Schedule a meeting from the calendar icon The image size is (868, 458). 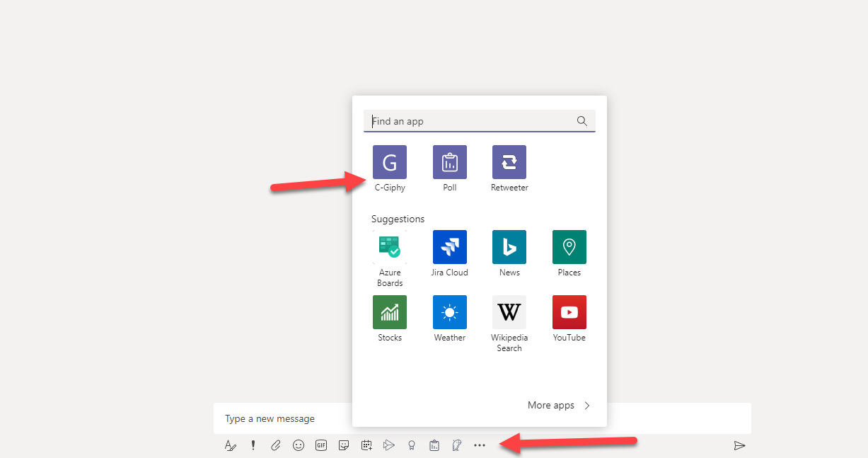(366, 445)
